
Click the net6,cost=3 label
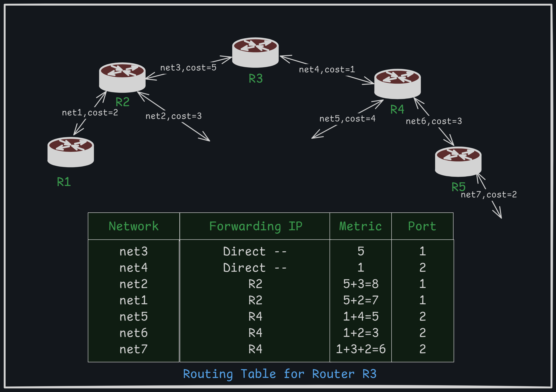tap(434, 122)
